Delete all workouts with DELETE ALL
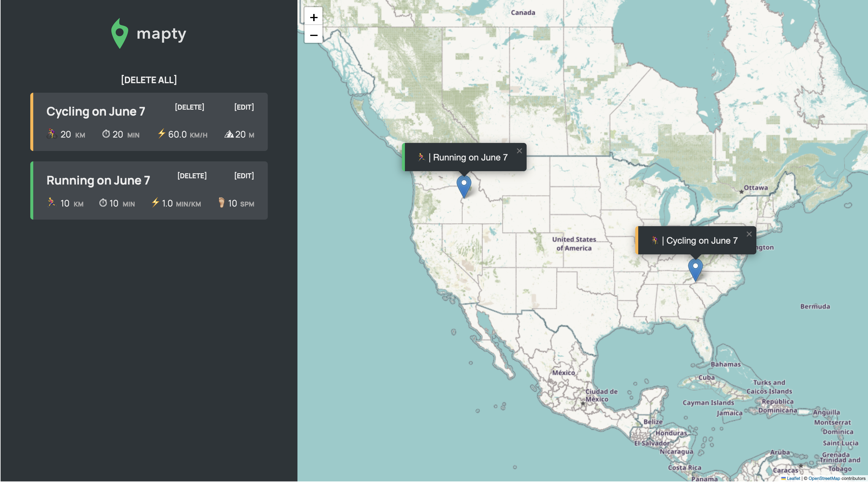The width and height of the screenshot is (868, 482). [149, 80]
